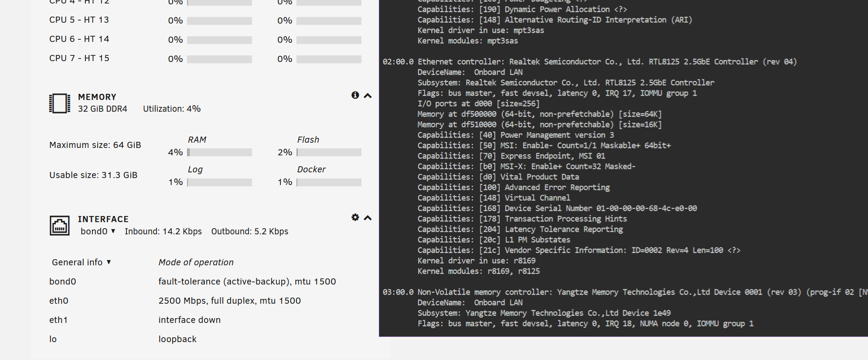Open the General info dropdown
This screenshot has height=360, width=868.
click(x=82, y=262)
